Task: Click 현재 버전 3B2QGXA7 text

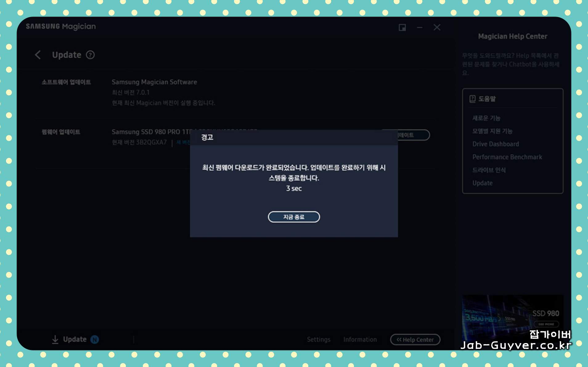Action: click(139, 142)
